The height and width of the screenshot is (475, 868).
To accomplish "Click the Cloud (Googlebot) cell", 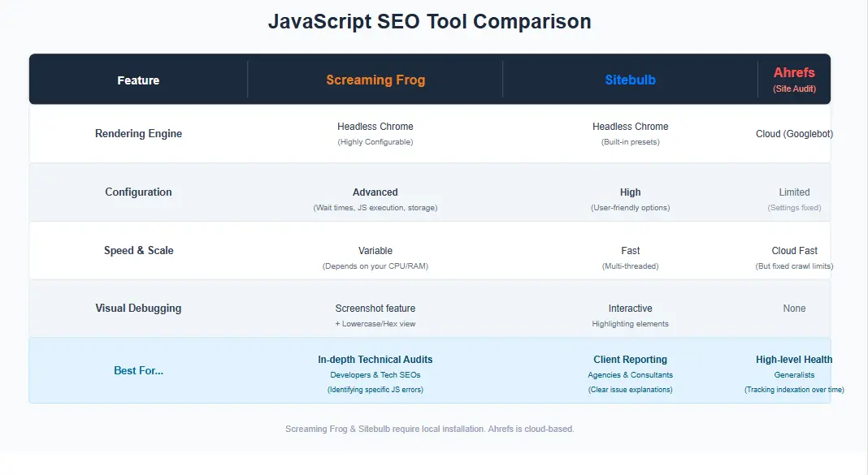I will pyautogui.click(x=794, y=134).
